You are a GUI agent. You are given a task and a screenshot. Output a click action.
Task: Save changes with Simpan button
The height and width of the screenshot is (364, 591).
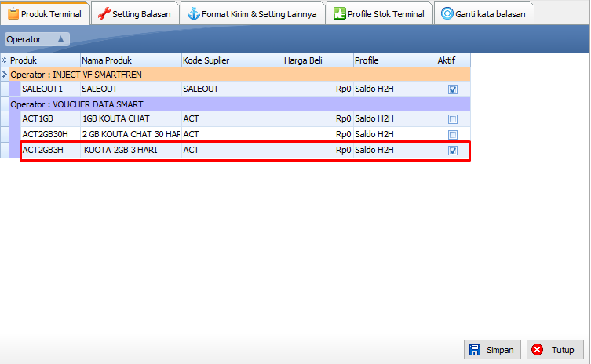pyautogui.click(x=492, y=350)
